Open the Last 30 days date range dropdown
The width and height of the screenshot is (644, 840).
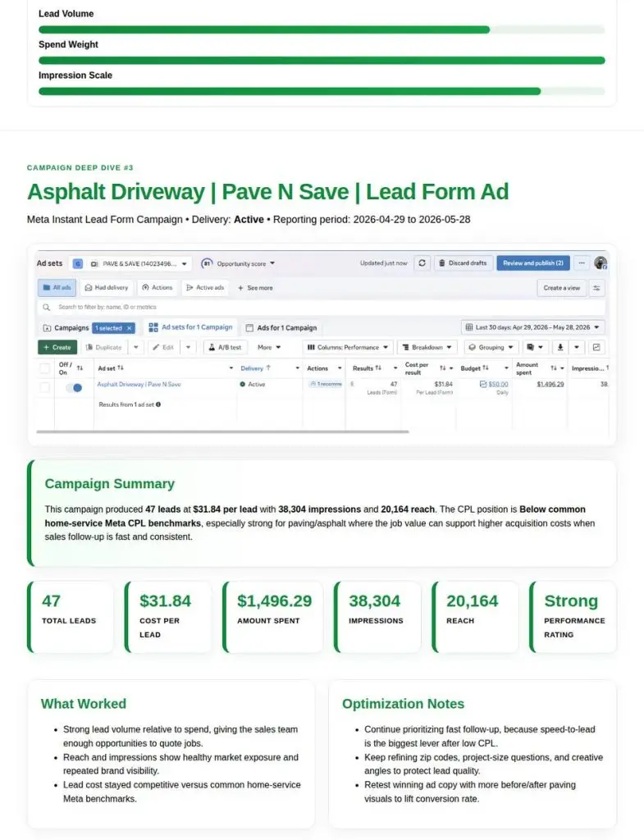click(x=533, y=327)
